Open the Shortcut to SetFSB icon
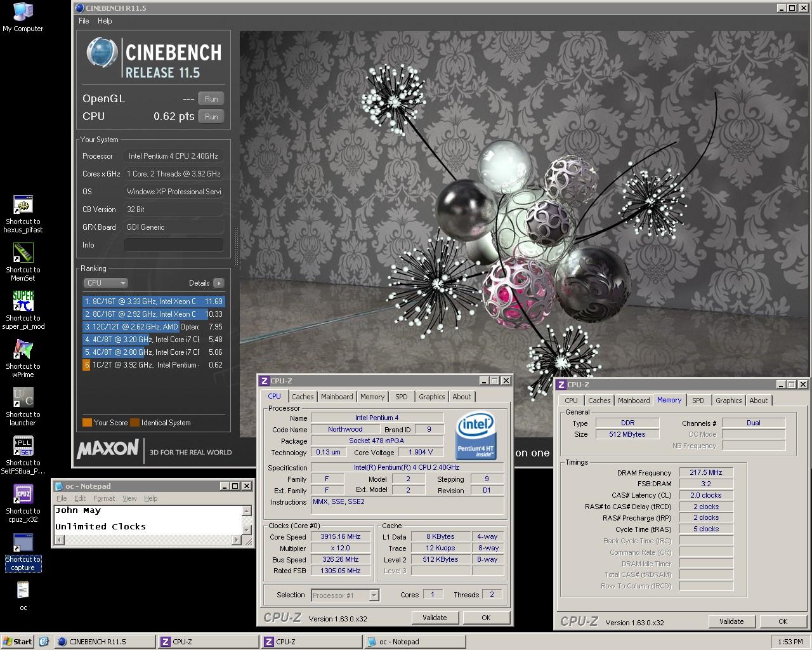Viewport: 812px width, 650px height. coord(23,455)
